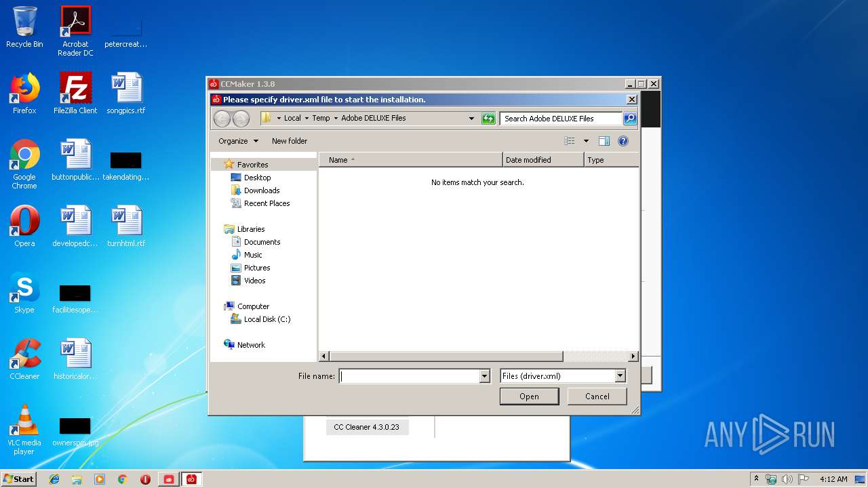Click Internet Explorer in the taskbar
This screenshot has width=868, height=488.
pos(54,479)
